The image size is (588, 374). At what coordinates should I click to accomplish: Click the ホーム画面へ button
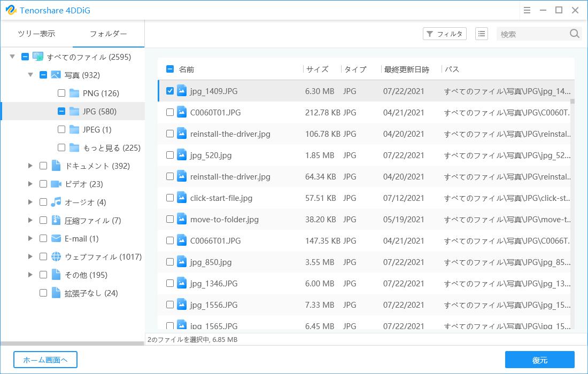(x=45, y=360)
